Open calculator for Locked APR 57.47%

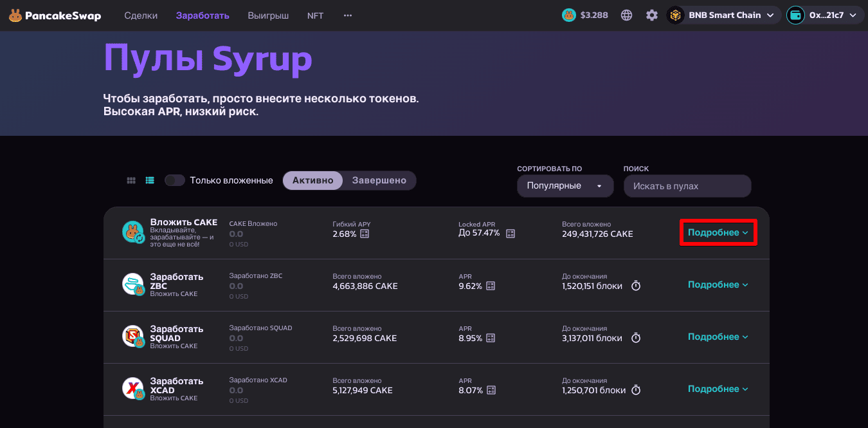pos(511,233)
